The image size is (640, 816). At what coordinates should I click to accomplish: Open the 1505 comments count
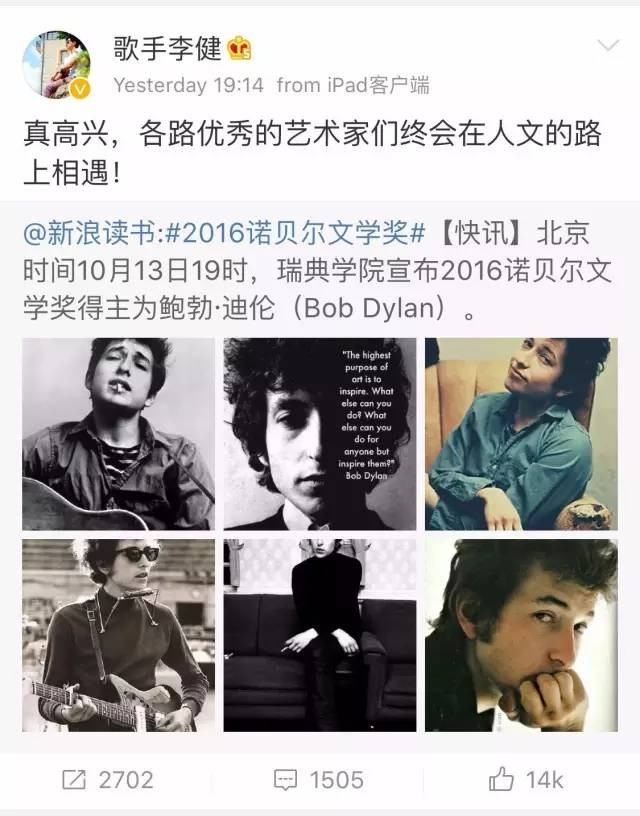tap(337, 780)
